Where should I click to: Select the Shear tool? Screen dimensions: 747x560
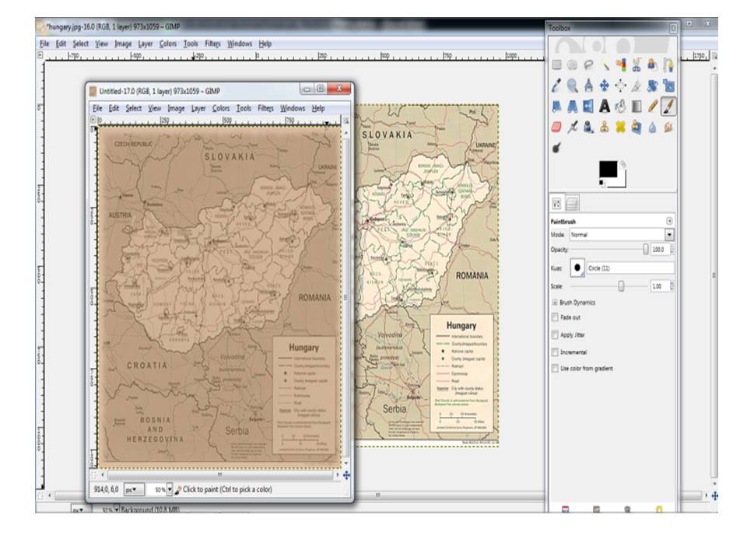coord(556,107)
